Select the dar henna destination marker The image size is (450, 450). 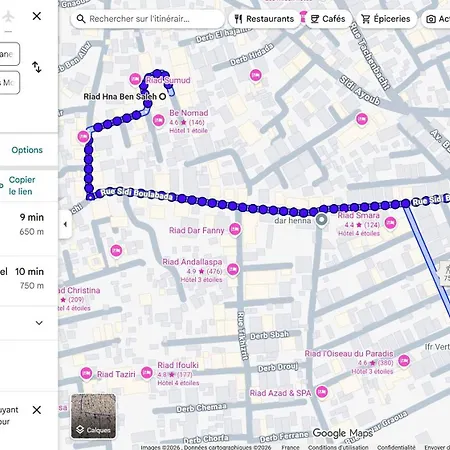click(322, 221)
